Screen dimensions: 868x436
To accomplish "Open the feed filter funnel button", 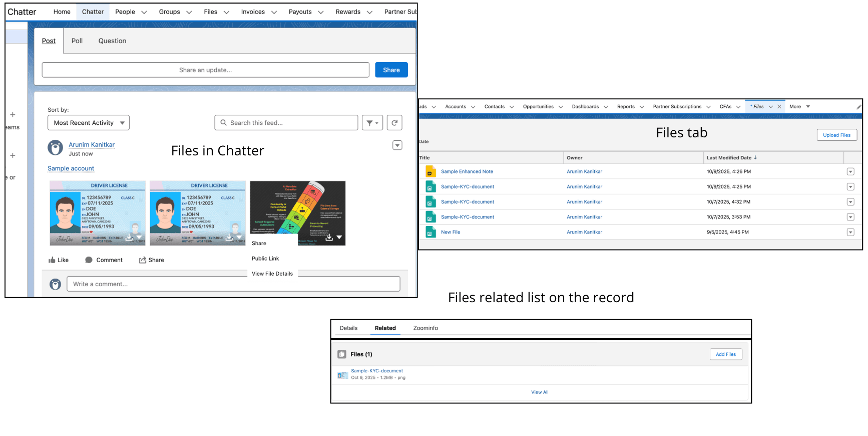I will 372,123.
